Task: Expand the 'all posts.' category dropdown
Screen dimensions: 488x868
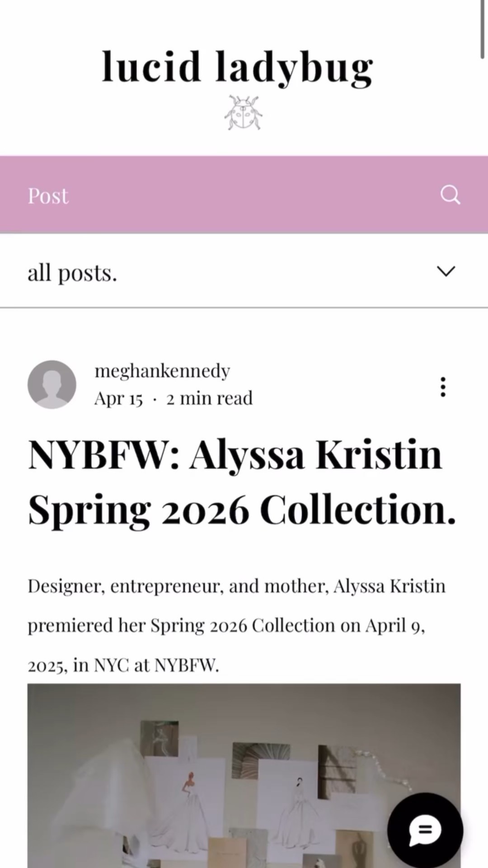Action: (446, 271)
